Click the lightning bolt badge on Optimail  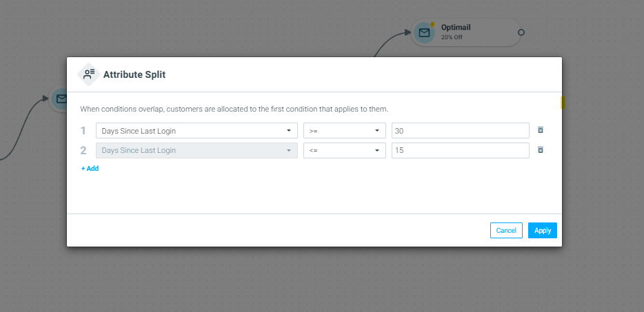[x=432, y=25]
